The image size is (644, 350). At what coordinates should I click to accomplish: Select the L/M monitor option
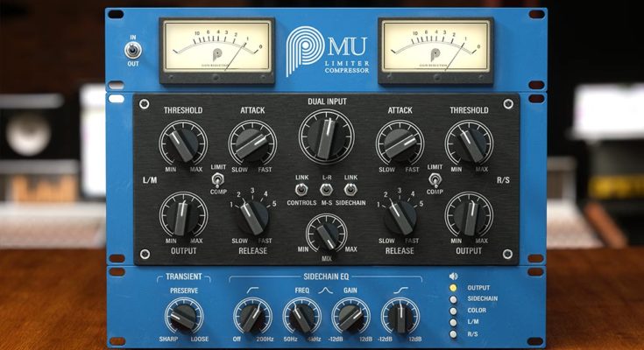[452, 322]
